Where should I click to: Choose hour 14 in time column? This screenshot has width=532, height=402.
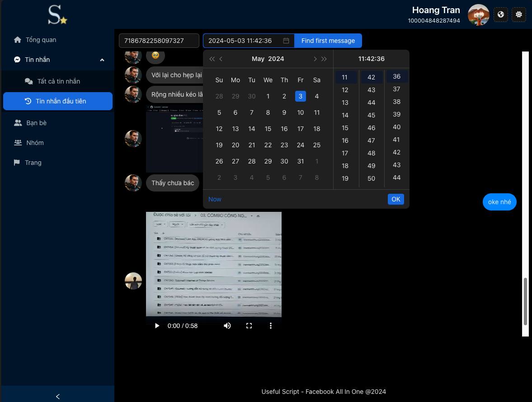click(x=345, y=115)
